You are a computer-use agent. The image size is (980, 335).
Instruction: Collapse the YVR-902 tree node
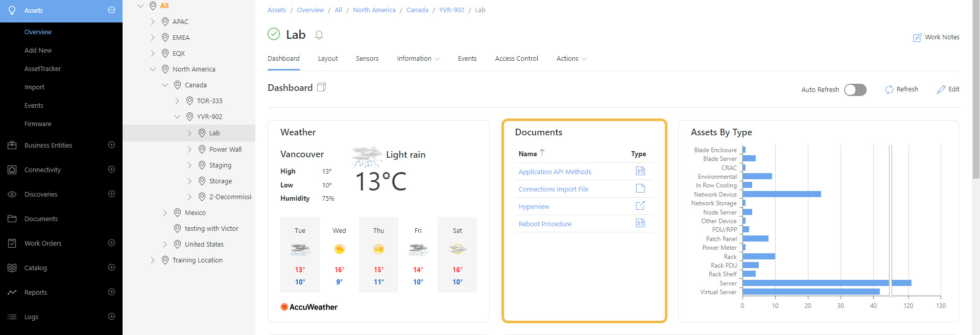pyautogui.click(x=177, y=117)
